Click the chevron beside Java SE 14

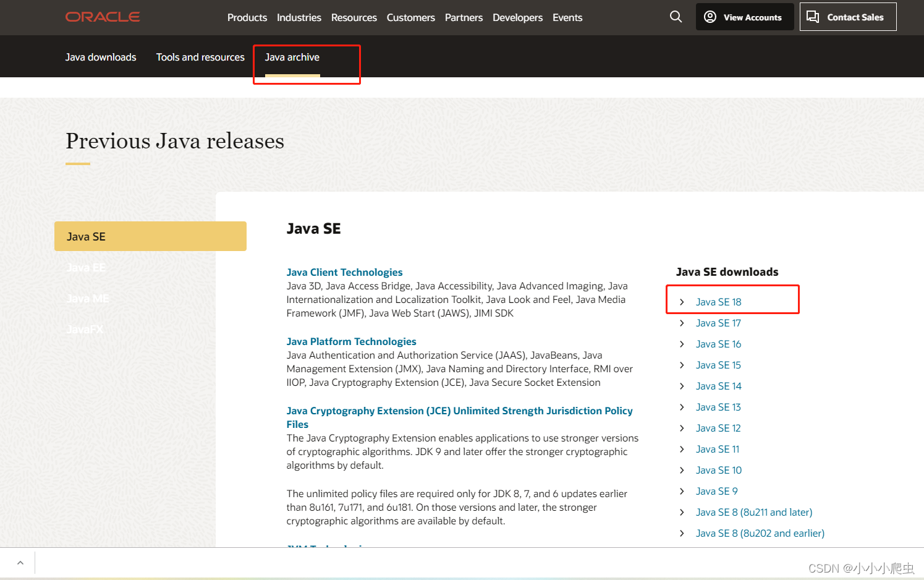(x=682, y=386)
